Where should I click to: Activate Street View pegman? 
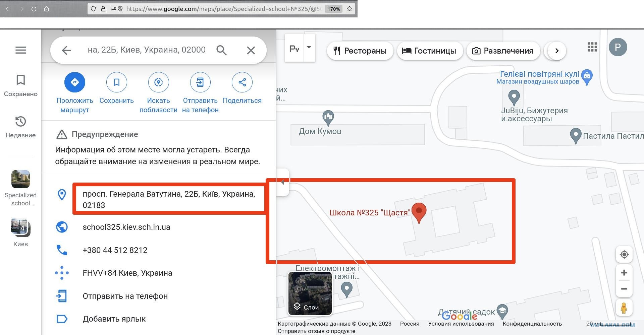point(624,308)
